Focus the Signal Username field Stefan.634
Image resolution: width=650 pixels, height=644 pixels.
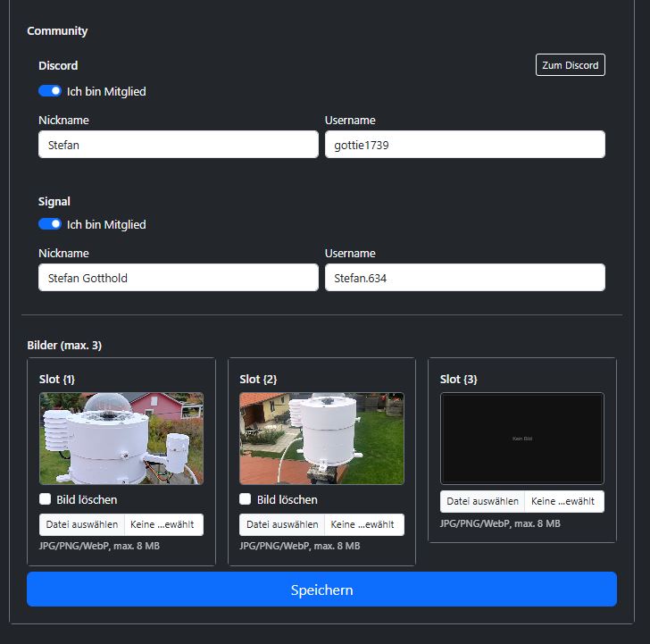click(464, 278)
